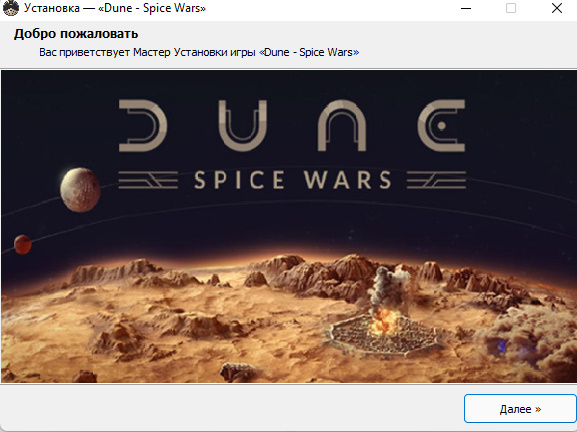Minimize the Dune installer window
The height and width of the screenshot is (432, 577).
466,8
